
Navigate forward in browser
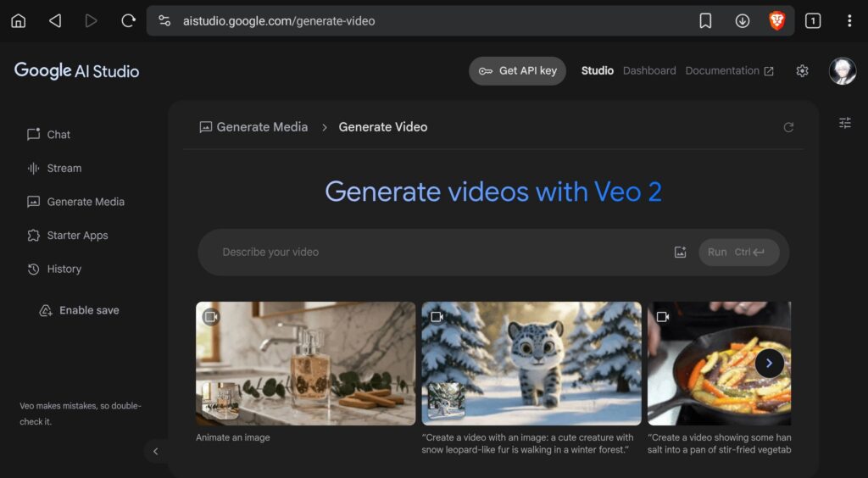pos(92,21)
